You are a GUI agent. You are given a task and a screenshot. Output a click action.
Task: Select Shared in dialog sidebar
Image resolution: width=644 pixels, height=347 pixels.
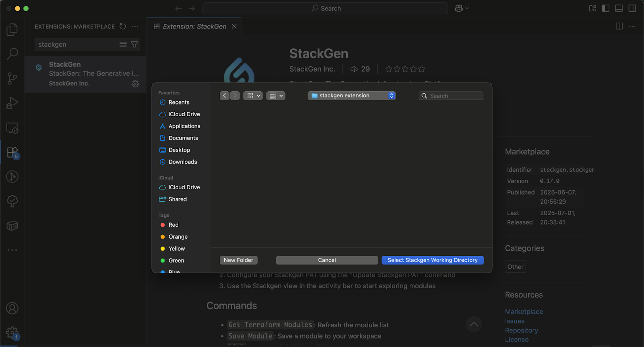point(173,199)
